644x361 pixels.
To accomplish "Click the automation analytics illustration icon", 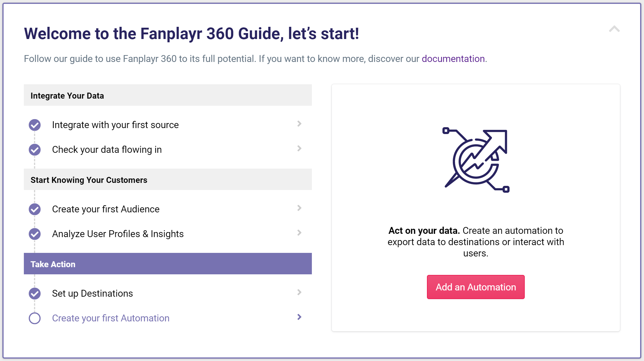I will pos(476,160).
